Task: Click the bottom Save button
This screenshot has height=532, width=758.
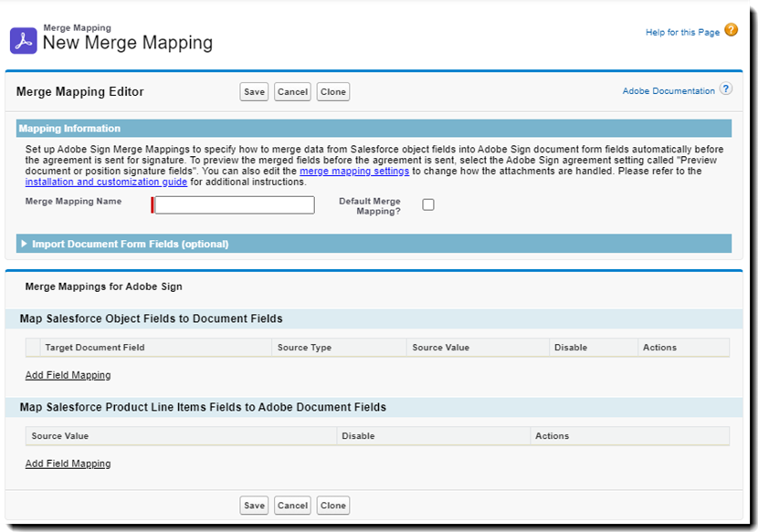Action: [254, 506]
